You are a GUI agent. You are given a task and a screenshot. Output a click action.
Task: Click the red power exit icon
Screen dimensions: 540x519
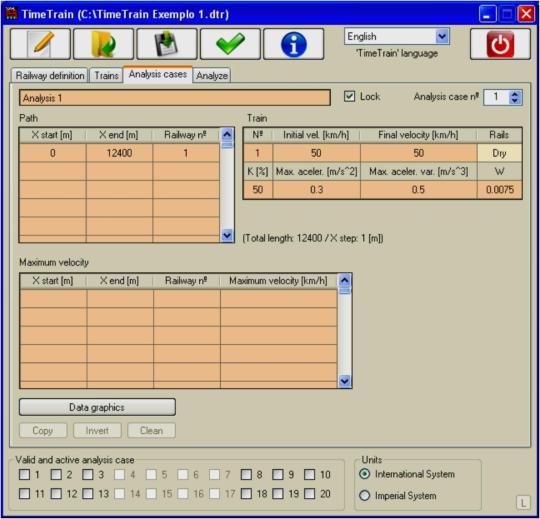[500, 44]
